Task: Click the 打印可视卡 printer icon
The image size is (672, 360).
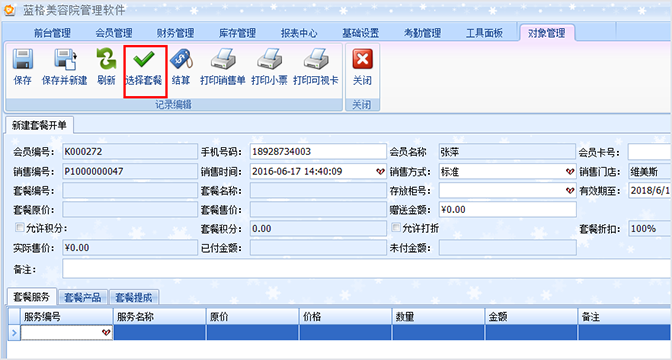Action: click(x=316, y=59)
